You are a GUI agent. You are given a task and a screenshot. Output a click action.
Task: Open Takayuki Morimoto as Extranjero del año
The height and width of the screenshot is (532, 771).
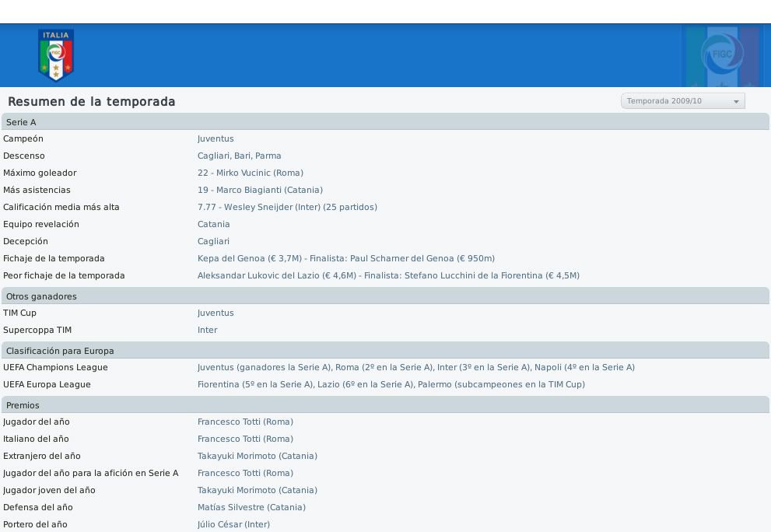pos(258,457)
